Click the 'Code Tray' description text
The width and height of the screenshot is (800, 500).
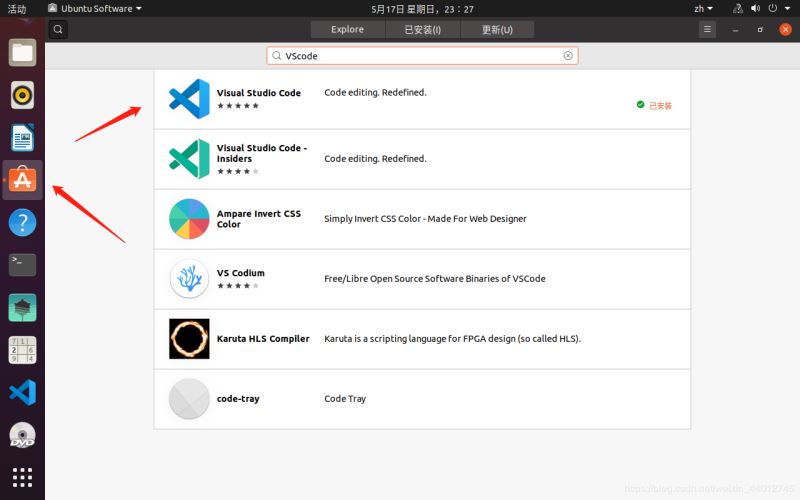(345, 398)
